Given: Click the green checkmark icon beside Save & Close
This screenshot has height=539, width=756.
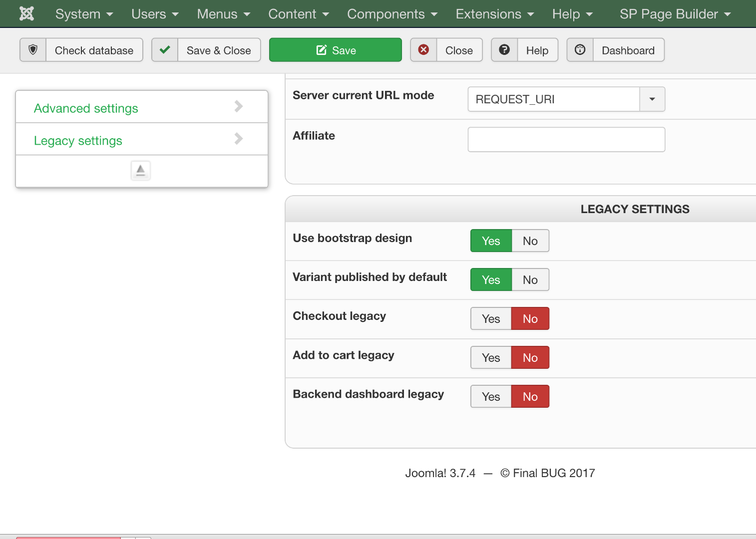Looking at the screenshot, I should [165, 50].
